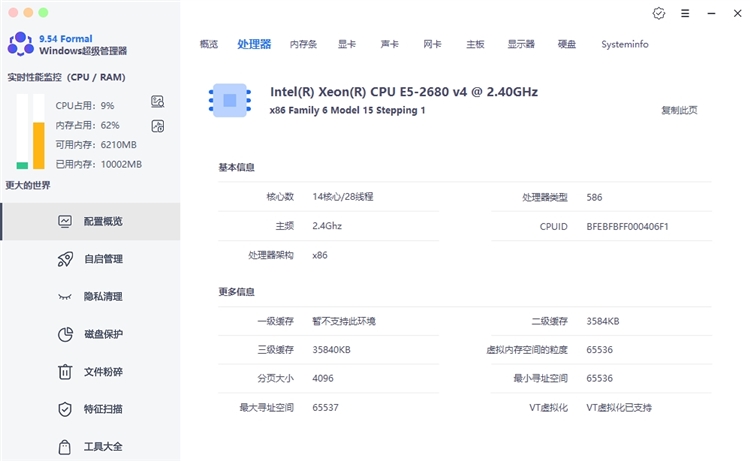
Task: Click the 可用内存 6210MB readout
Action: 96,144
